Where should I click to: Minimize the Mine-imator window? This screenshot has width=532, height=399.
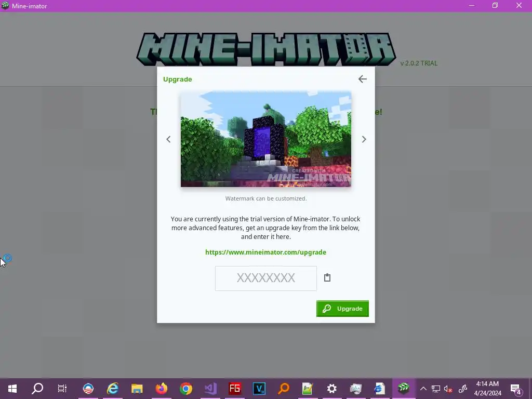click(x=472, y=6)
